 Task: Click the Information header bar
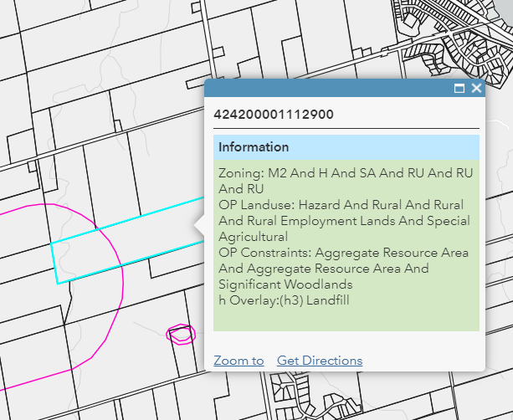[346, 147]
